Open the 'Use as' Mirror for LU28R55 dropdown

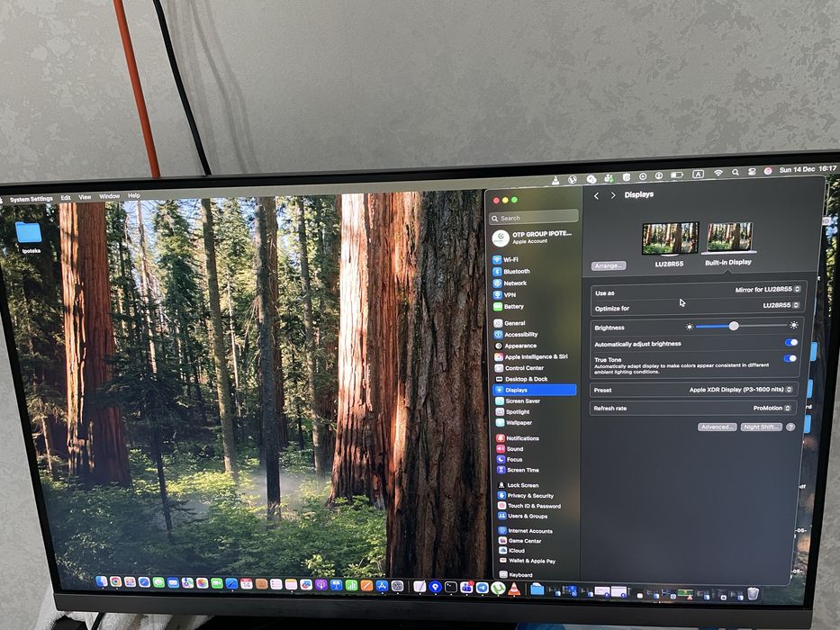coord(768,289)
